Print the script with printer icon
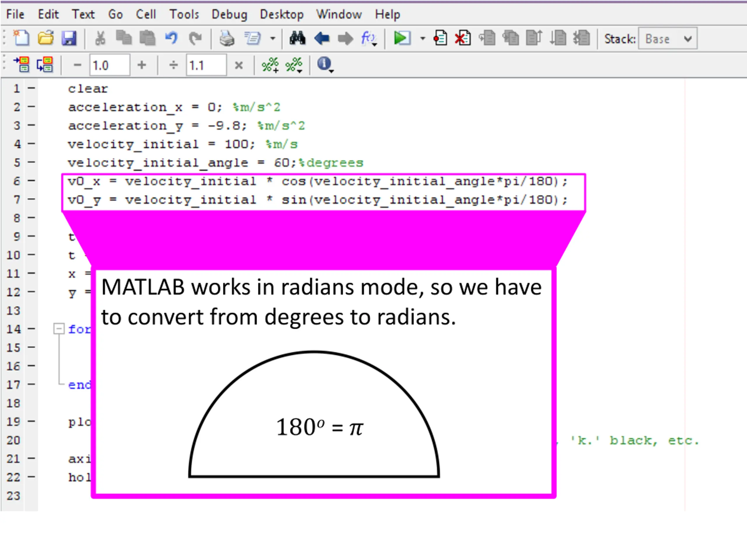747x560 pixels. pyautogui.click(x=227, y=38)
